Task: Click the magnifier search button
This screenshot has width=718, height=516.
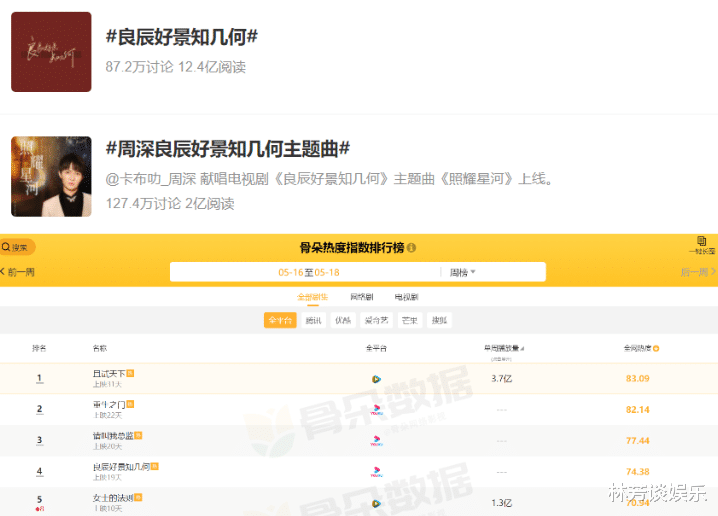Action: 17,247
